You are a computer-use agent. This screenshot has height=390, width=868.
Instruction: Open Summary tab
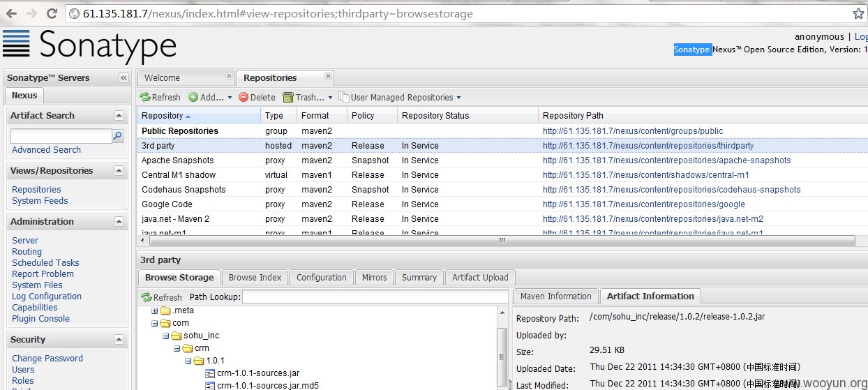coord(419,278)
